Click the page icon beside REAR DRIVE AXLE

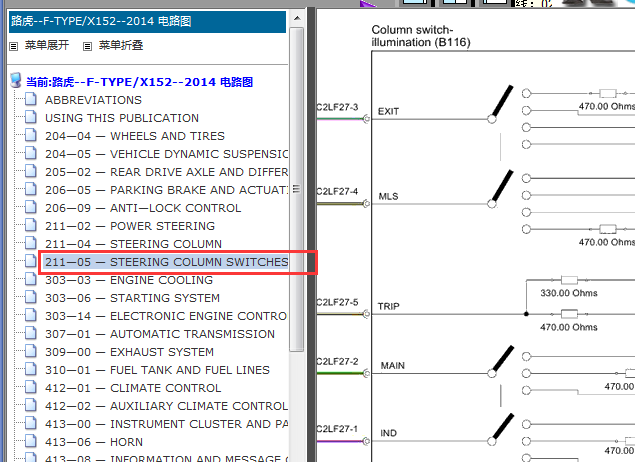point(31,171)
